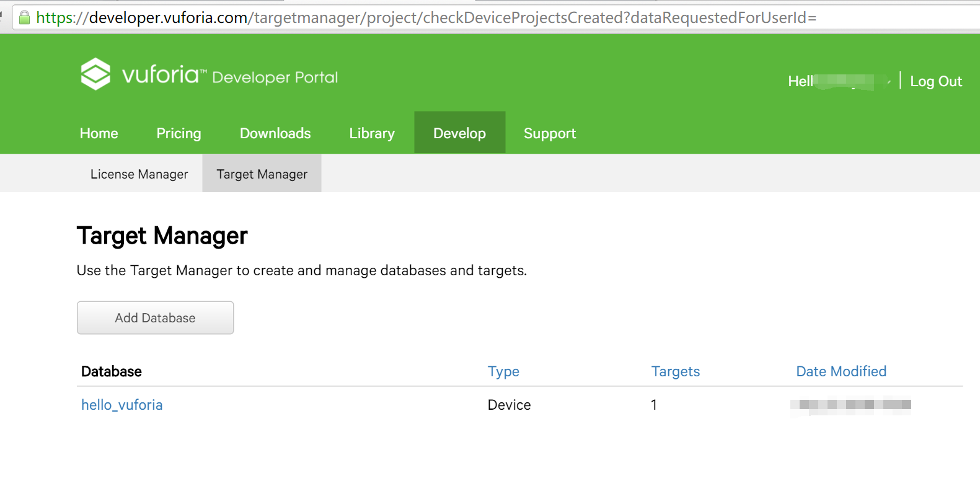Log Out of the developer portal

click(x=936, y=81)
